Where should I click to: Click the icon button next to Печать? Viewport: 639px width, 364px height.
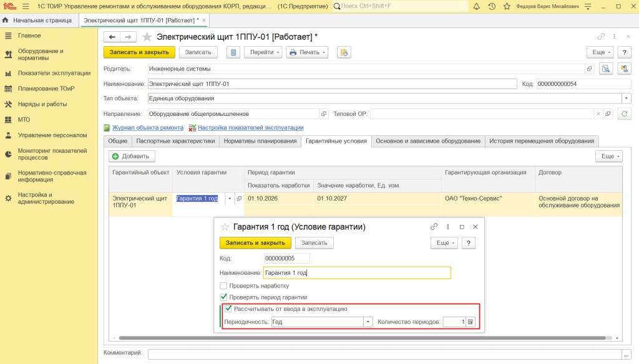pyautogui.click(x=344, y=52)
